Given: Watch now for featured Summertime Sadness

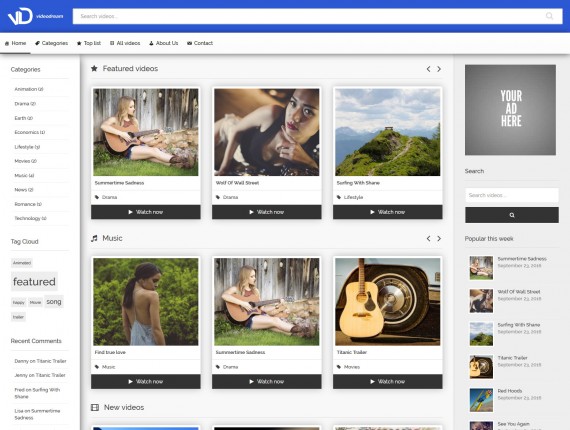Looking at the screenshot, I should point(146,212).
